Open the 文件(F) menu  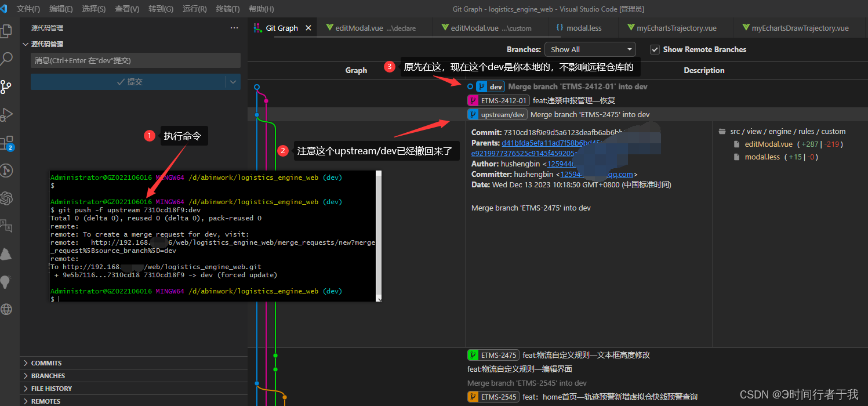point(28,9)
